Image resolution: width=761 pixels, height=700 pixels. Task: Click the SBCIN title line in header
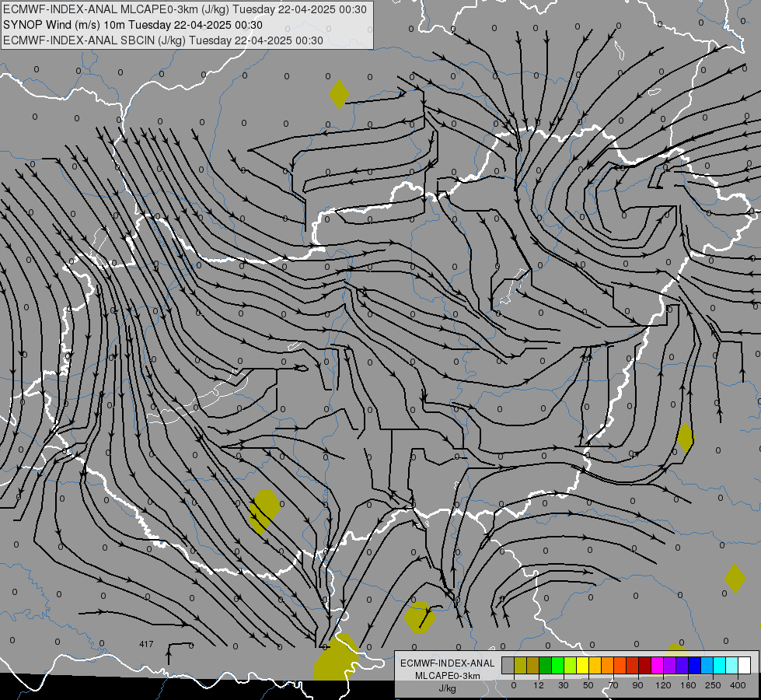click(163, 40)
